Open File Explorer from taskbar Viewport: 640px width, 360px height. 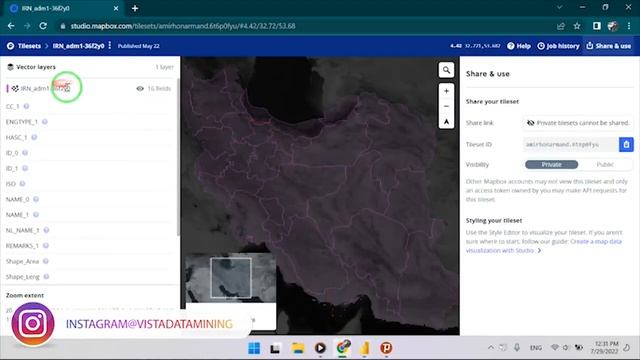point(298,348)
